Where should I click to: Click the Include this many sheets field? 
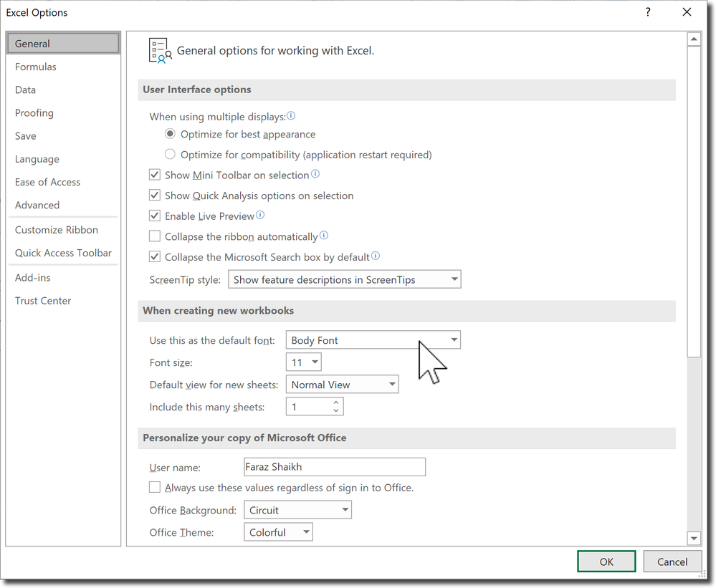315,407
